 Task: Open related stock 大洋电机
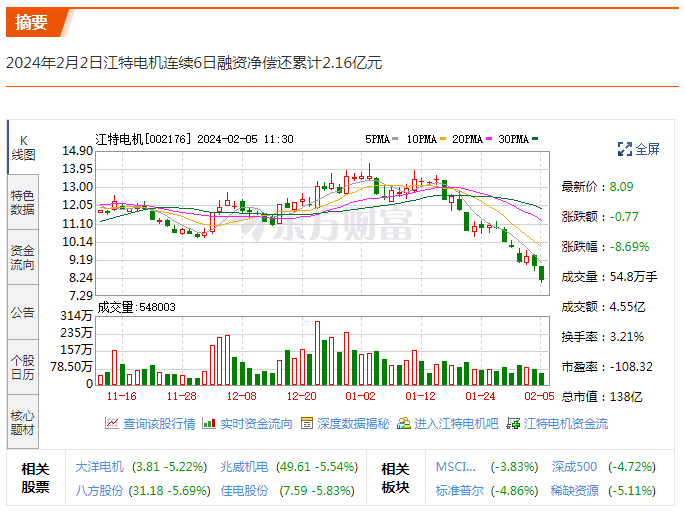100,467
